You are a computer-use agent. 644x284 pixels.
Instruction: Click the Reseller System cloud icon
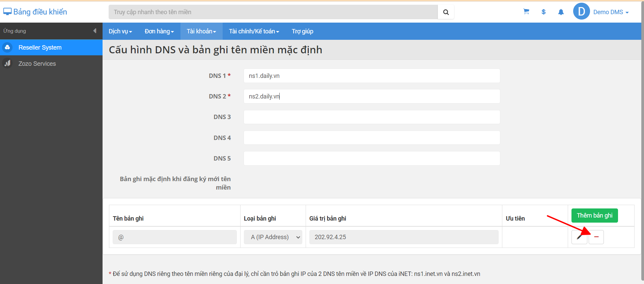tap(7, 47)
